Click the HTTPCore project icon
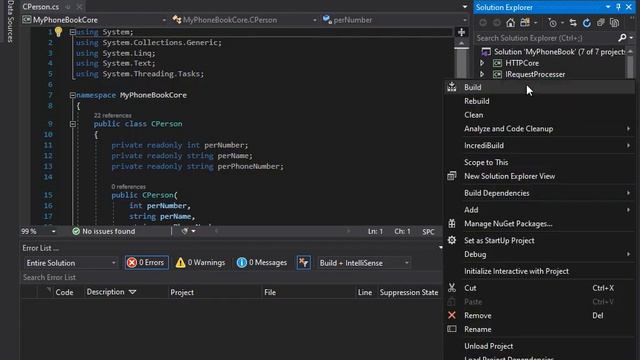The width and height of the screenshot is (640, 360). pyautogui.click(x=497, y=63)
